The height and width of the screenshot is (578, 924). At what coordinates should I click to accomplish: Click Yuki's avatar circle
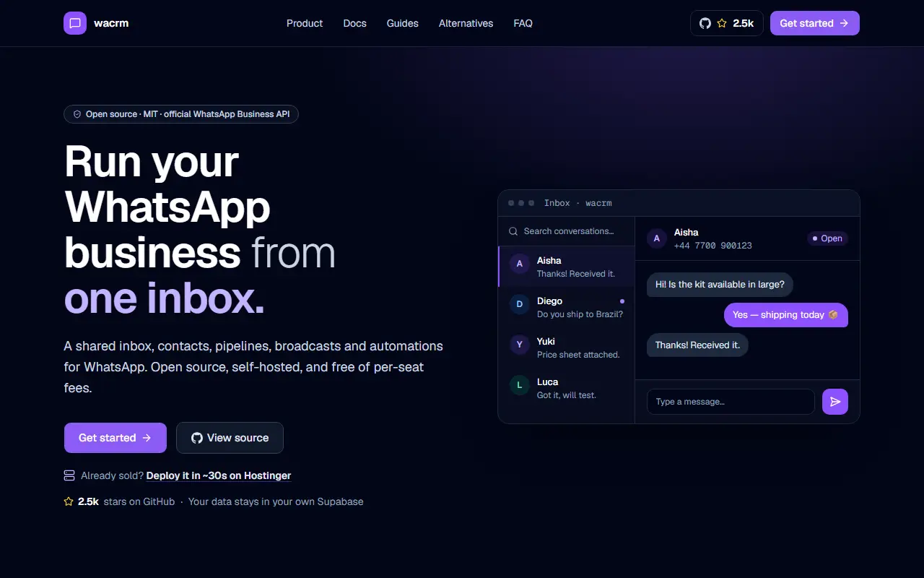pos(520,345)
